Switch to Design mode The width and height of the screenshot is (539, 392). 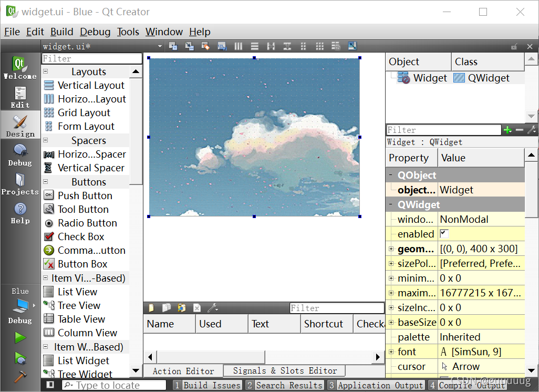tap(20, 125)
